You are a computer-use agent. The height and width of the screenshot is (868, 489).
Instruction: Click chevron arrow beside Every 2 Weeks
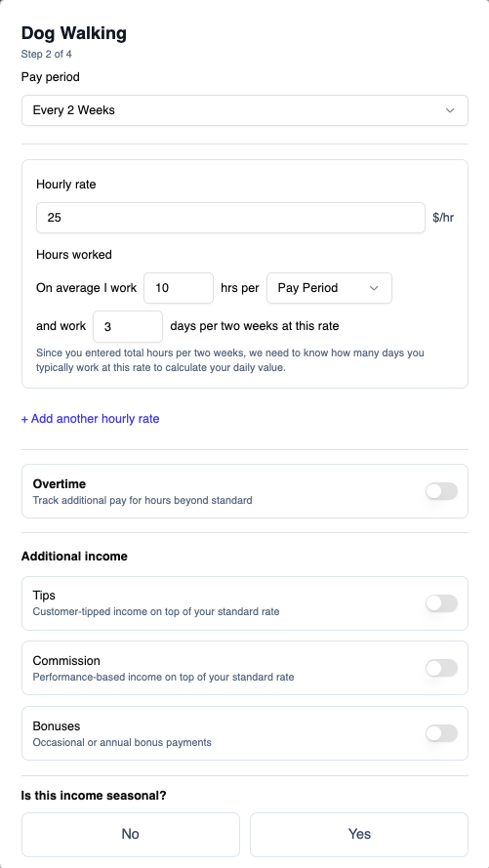pyautogui.click(x=450, y=110)
